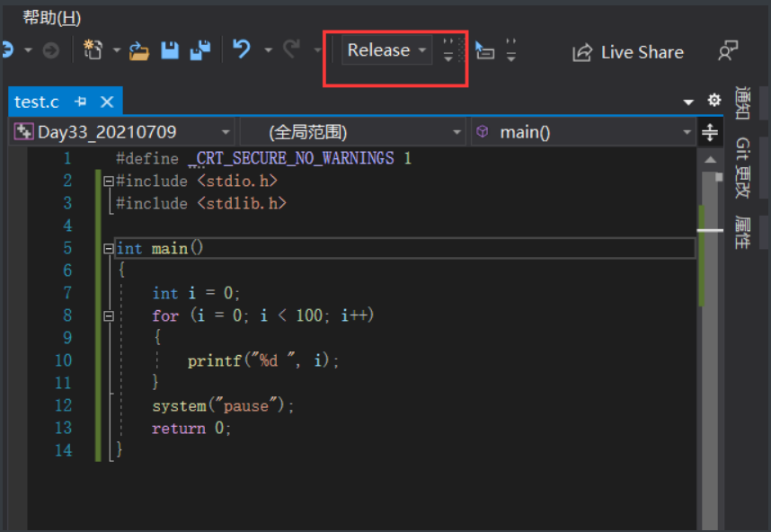The image size is (771, 532).
Task: Expand the new project dropdown arrow
Action: point(117,50)
